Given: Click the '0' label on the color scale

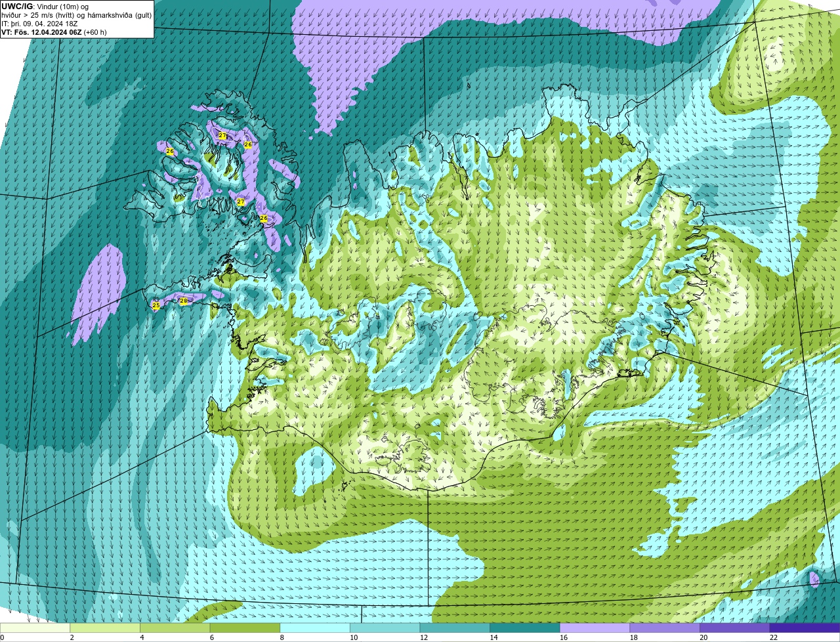Looking at the screenshot, I should (2, 637).
